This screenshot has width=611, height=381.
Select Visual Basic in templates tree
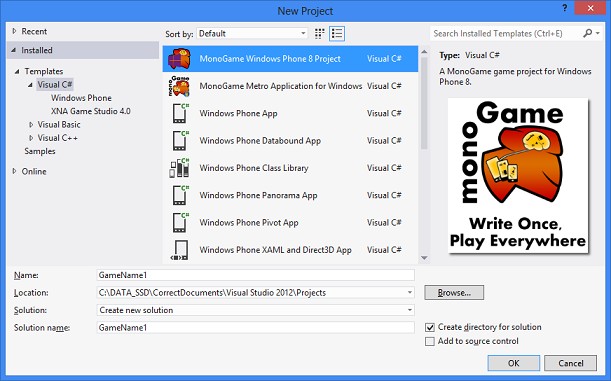pos(59,124)
